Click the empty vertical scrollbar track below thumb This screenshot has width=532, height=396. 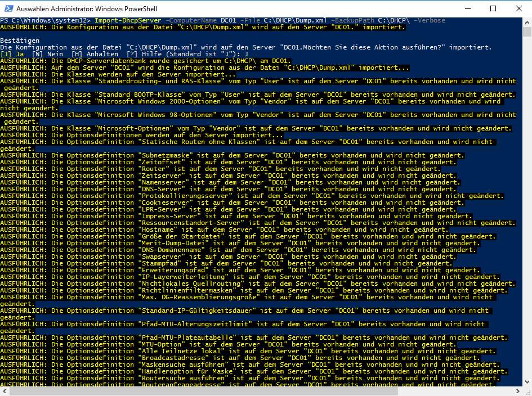[527, 225]
